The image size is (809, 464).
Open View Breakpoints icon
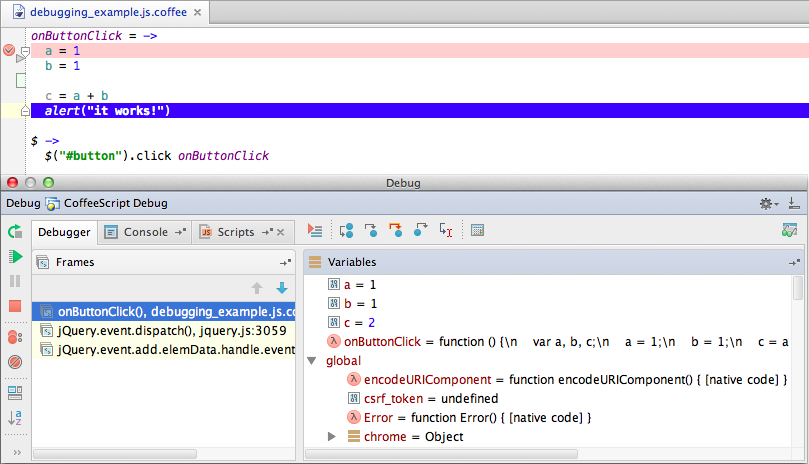coord(15,338)
